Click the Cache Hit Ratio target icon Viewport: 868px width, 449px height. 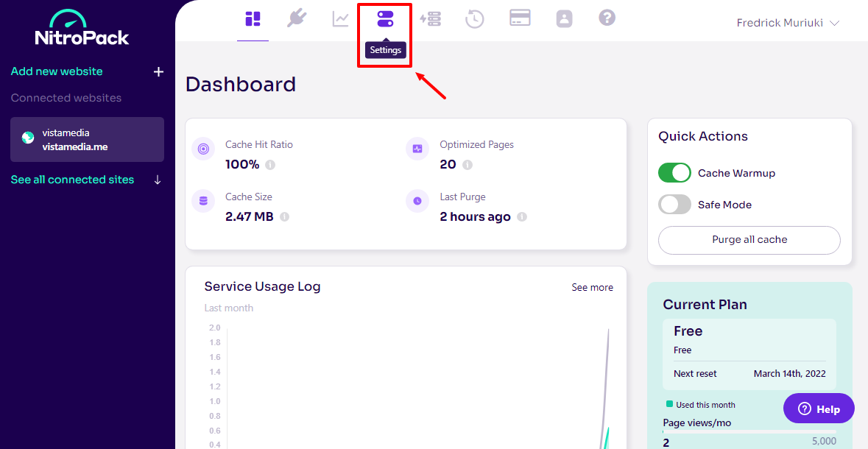(x=203, y=149)
